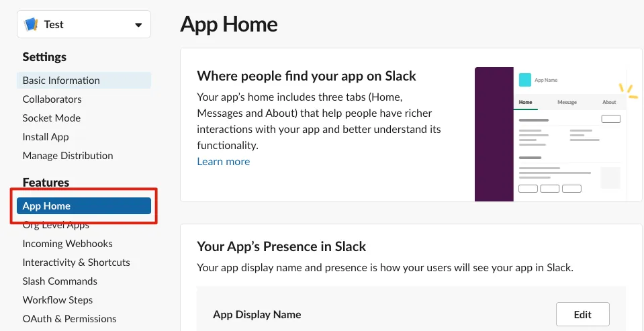Go to Incoming Webhooks page
The height and width of the screenshot is (331, 644).
click(67, 244)
